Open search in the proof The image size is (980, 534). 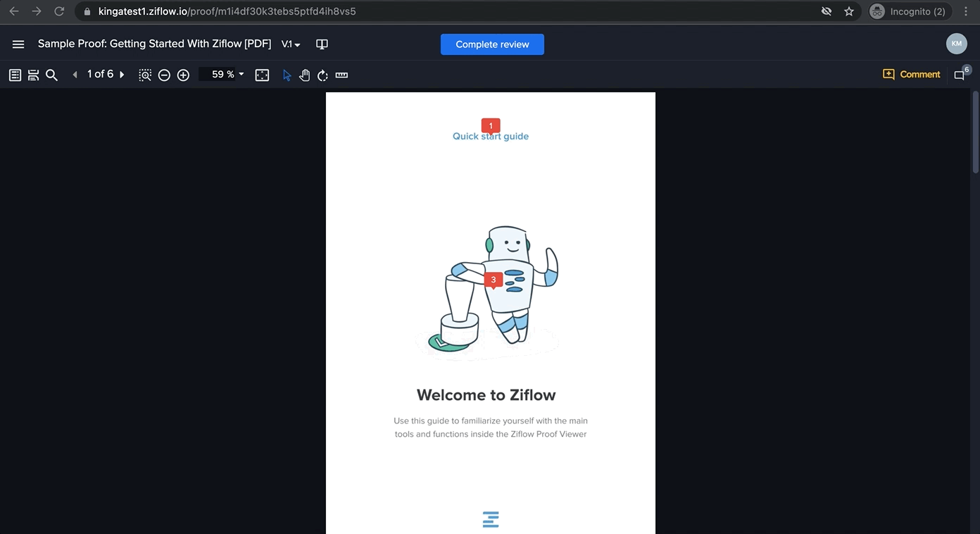[51, 75]
